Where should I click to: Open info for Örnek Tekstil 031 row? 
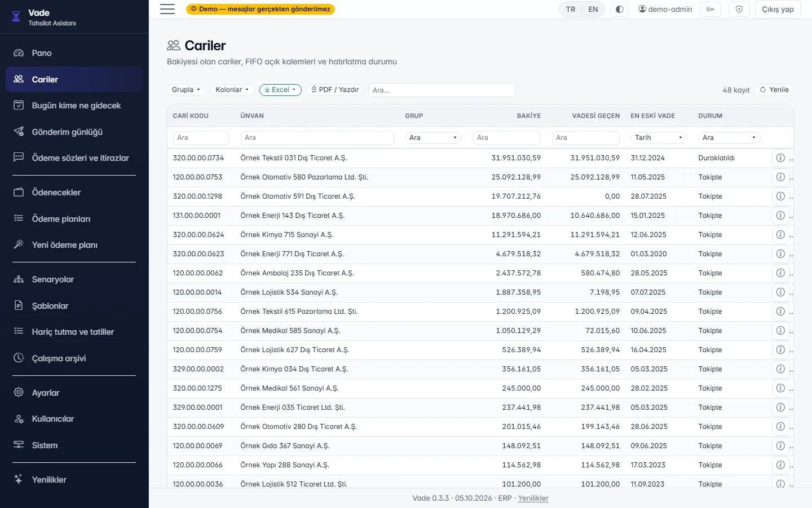coord(780,158)
